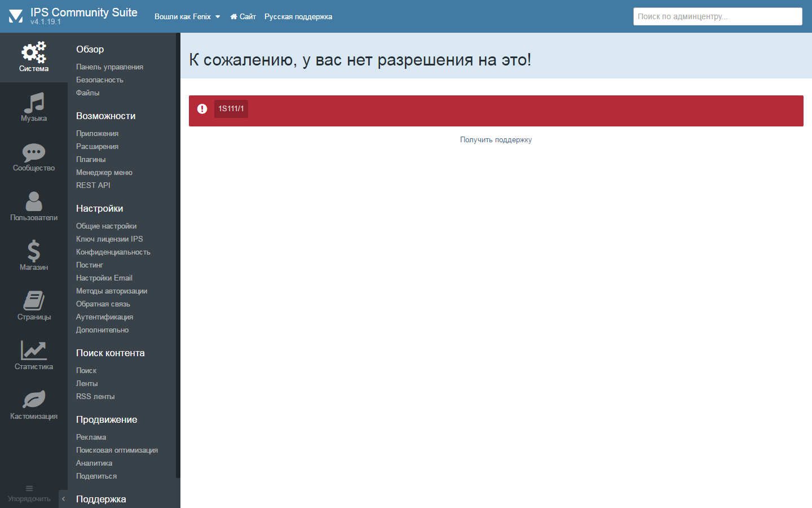Click the Поддержка section heading
812x508 pixels.
pos(101,499)
